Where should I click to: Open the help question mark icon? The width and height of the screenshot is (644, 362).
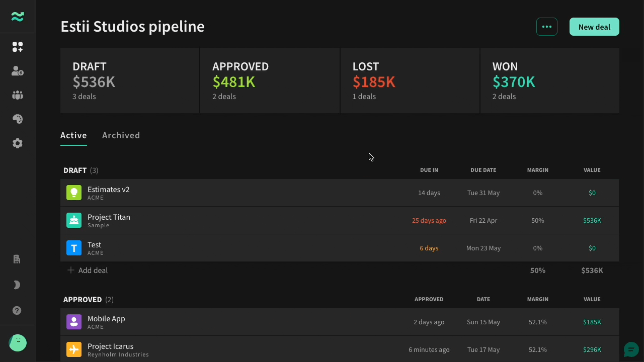point(17,311)
